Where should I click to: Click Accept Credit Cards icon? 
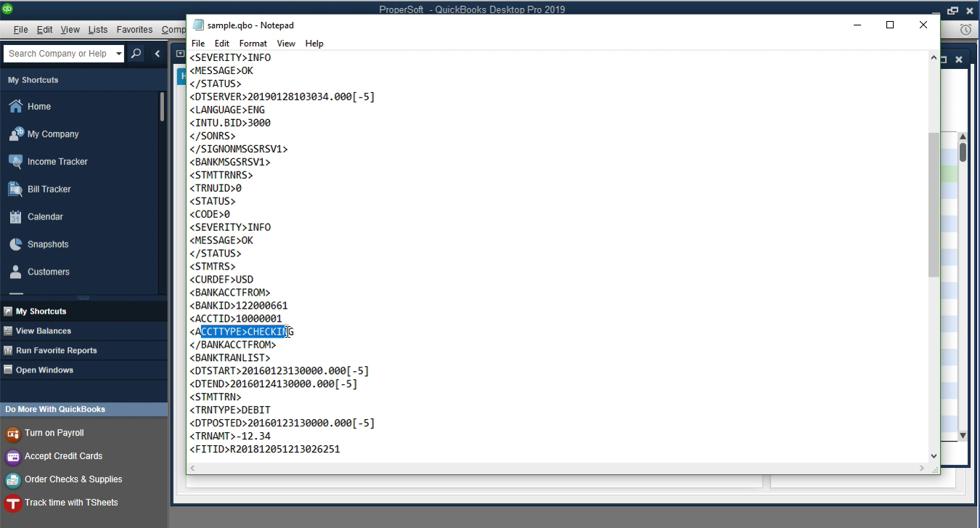click(x=12, y=457)
